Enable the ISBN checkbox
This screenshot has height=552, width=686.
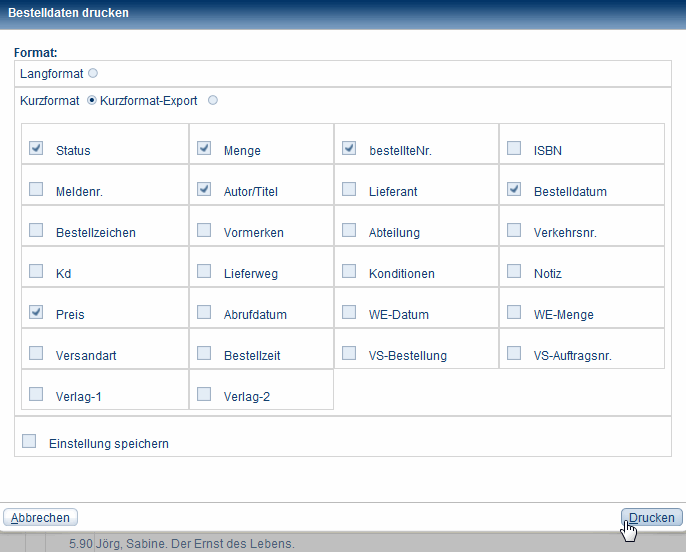click(514, 148)
